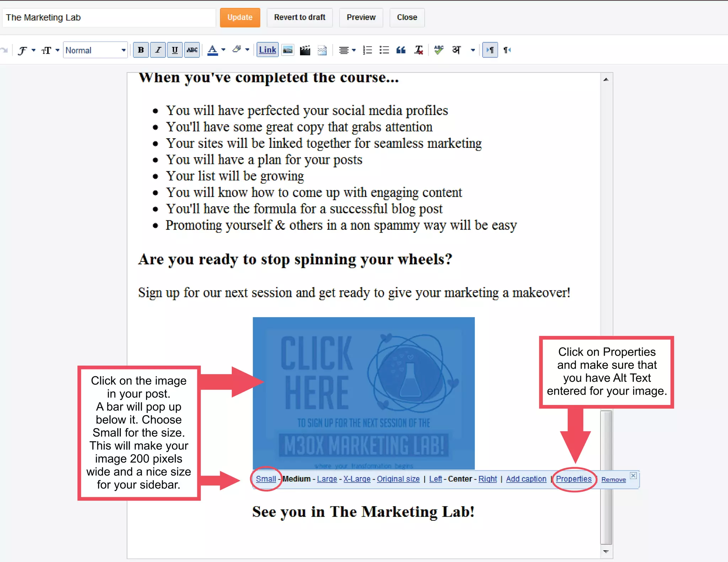Toggle underline formatting

[175, 50]
